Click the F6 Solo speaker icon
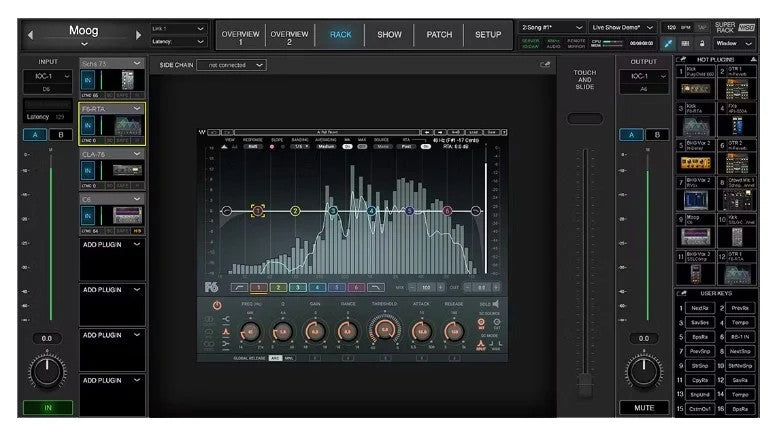 coord(496,303)
